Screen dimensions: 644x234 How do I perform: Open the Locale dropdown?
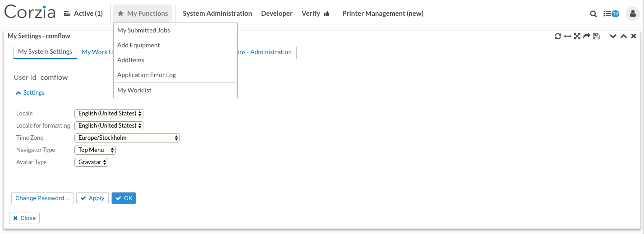[109, 114]
